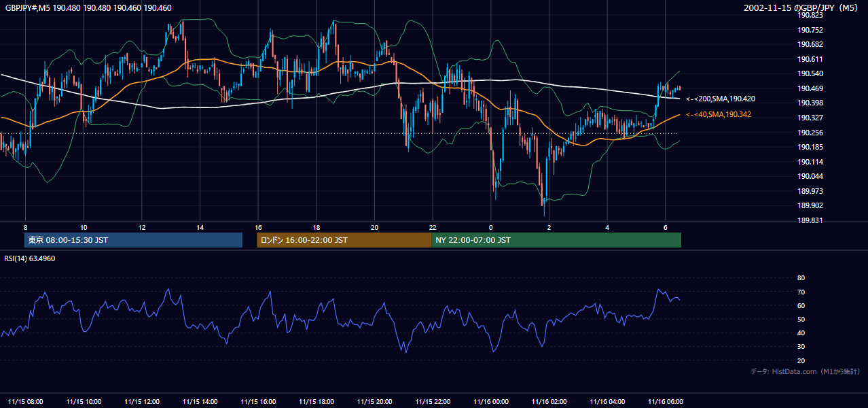Image resolution: width=868 pixels, height=408 pixels.
Task: Click hour tick 20 under price chart
Action: 374,227
